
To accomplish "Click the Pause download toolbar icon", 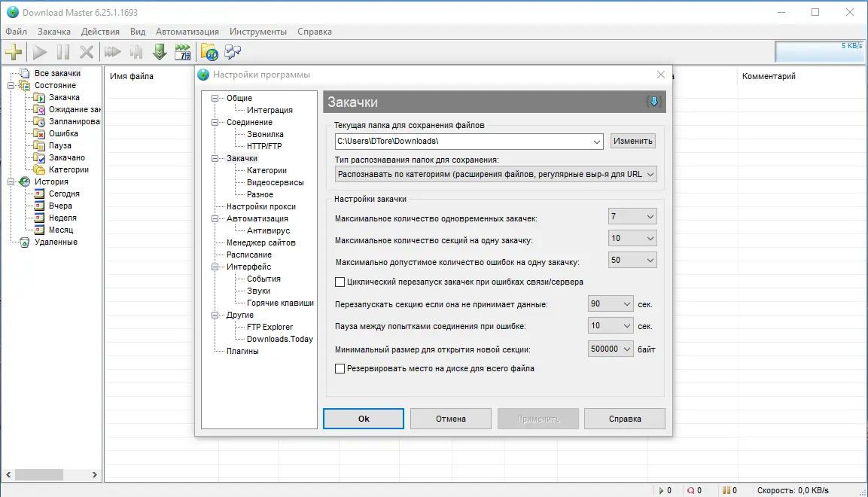I will click(63, 52).
